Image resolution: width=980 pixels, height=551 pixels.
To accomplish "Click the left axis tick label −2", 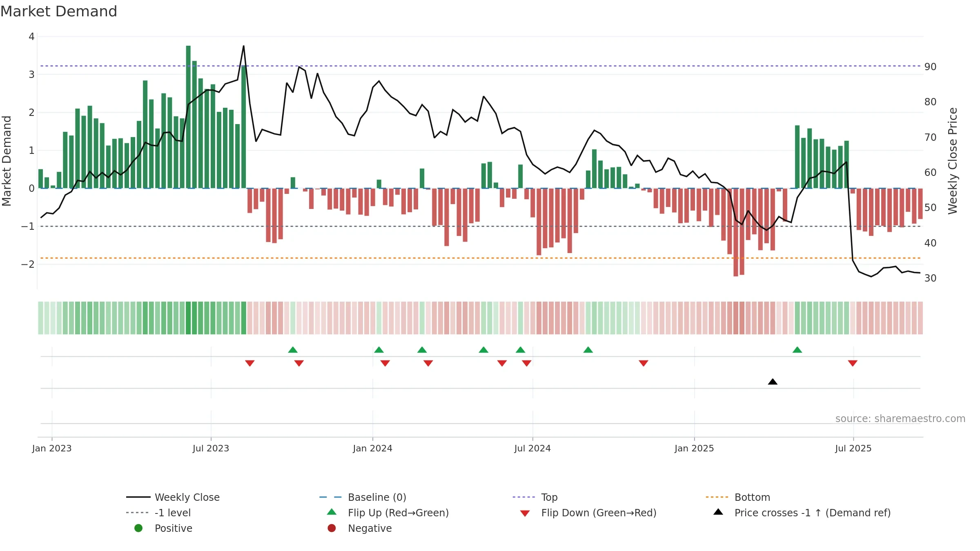I will click(x=28, y=264).
